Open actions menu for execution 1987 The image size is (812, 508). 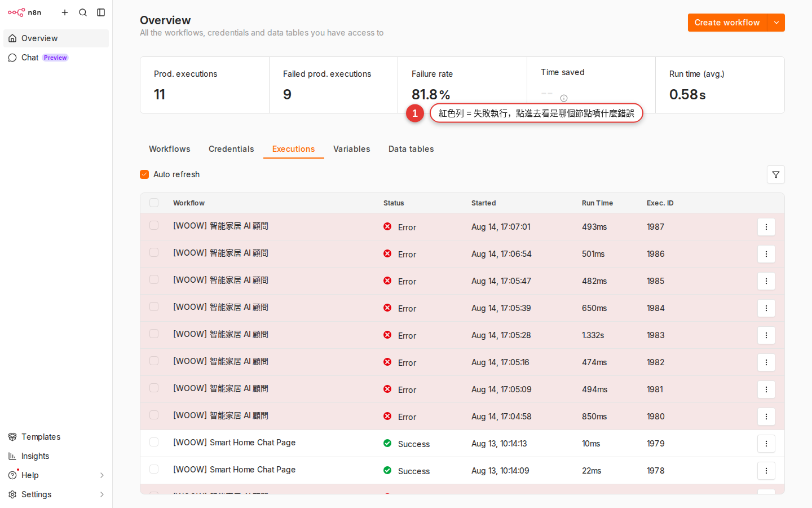pyautogui.click(x=766, y=227)
